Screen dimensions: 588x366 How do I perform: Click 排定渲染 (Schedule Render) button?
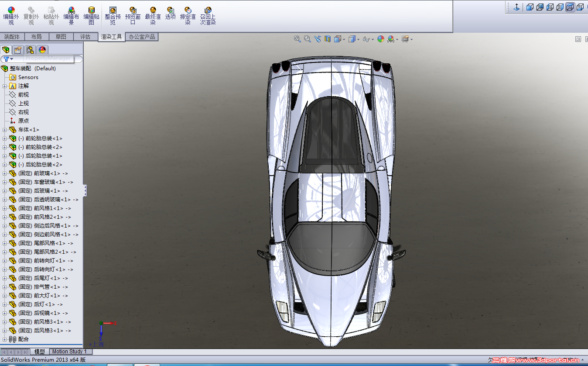tap(188, 15)
